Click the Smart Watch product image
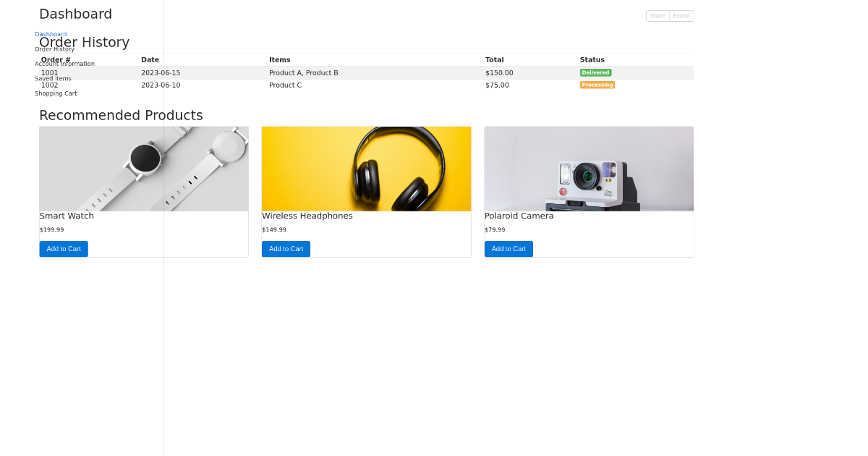 tap(143, 168)
